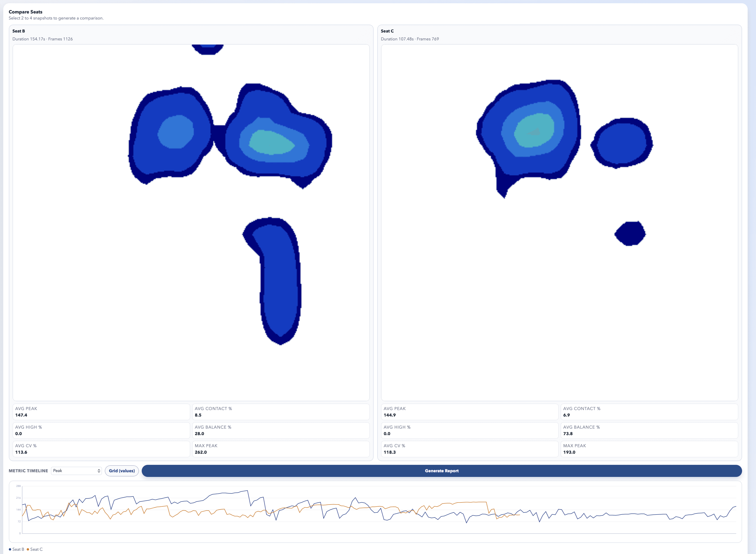
Task: Click the metric timeline line chart
Action: pos(375,511)
